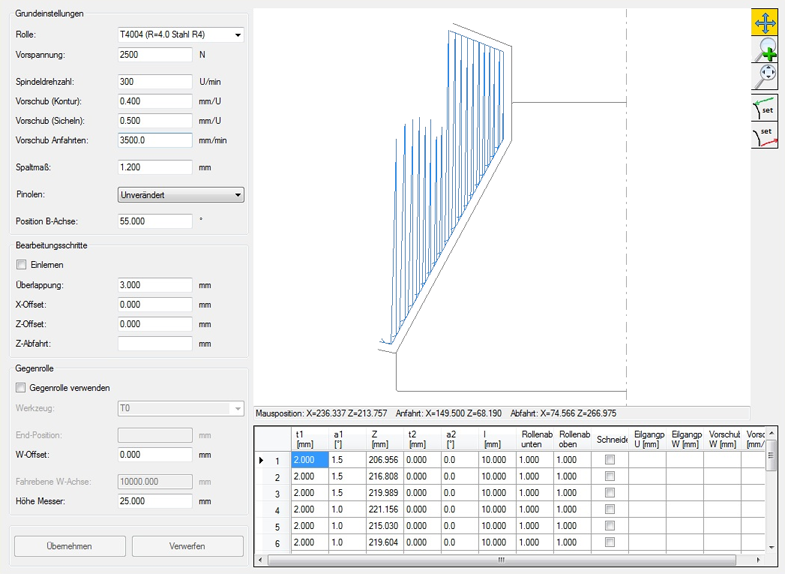
Task: Click the Z [mm] column header
Action: pyautogui.click(x=379, y=438)
